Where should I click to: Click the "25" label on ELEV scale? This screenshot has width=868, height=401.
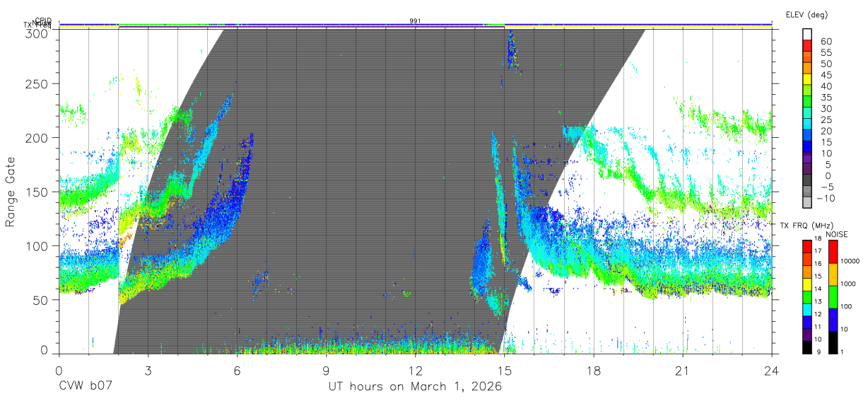pyautogui.click(x=825, y=120)
